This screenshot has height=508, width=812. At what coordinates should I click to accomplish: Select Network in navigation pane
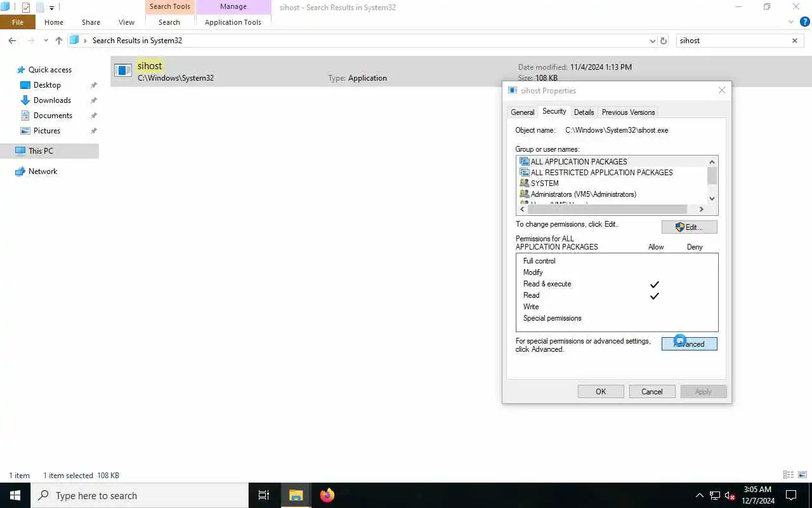click(x=43, y=171)
